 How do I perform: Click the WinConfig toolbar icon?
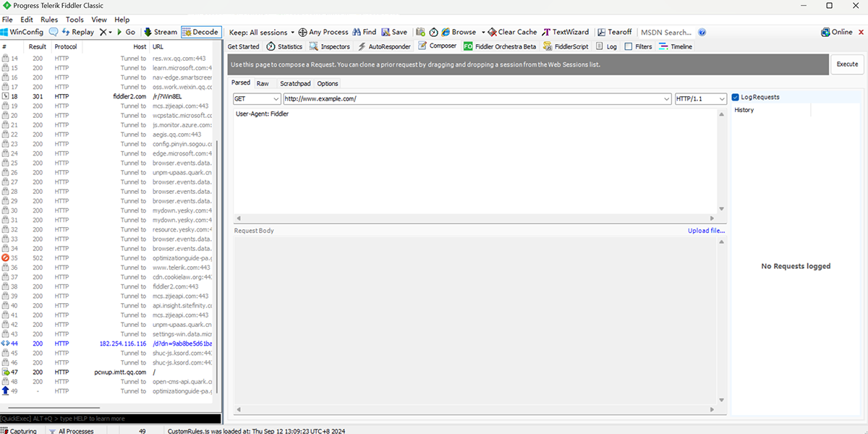point(22,32)
